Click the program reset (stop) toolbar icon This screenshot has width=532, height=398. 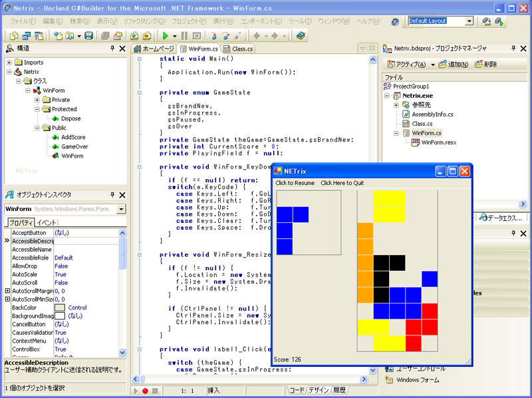(x=196, y=36)
